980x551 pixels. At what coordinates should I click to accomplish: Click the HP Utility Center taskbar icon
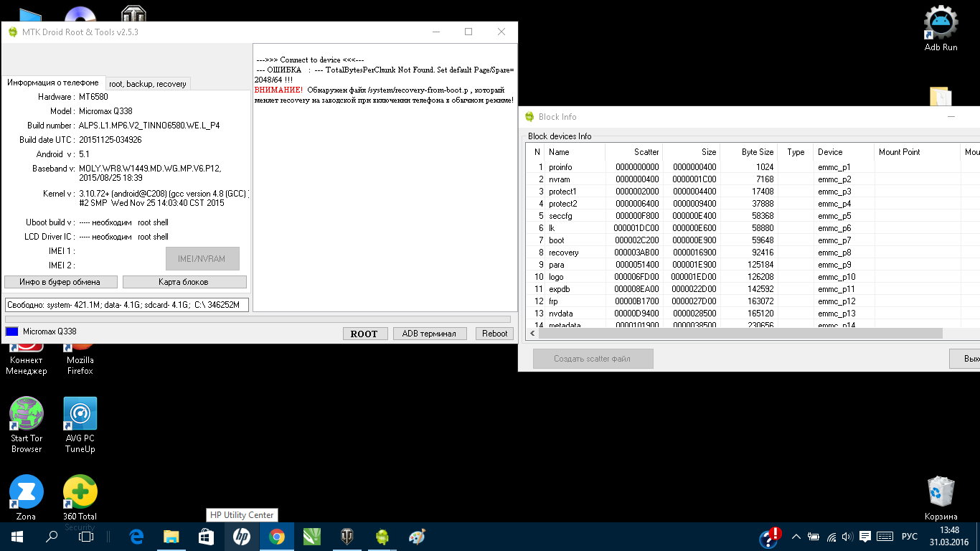(241, 537)
